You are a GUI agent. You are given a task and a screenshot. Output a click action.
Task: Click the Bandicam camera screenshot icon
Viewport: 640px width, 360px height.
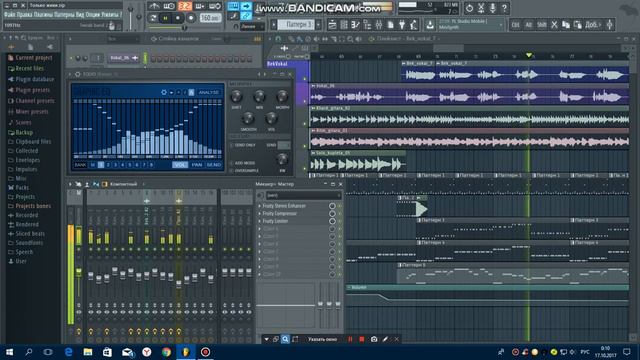[x=374, y=339]
